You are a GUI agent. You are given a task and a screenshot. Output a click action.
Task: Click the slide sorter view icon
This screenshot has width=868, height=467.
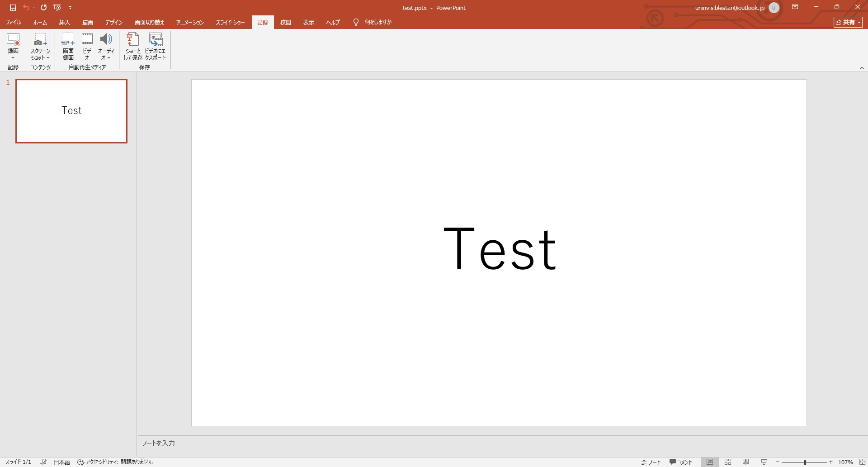click(728, 462)
